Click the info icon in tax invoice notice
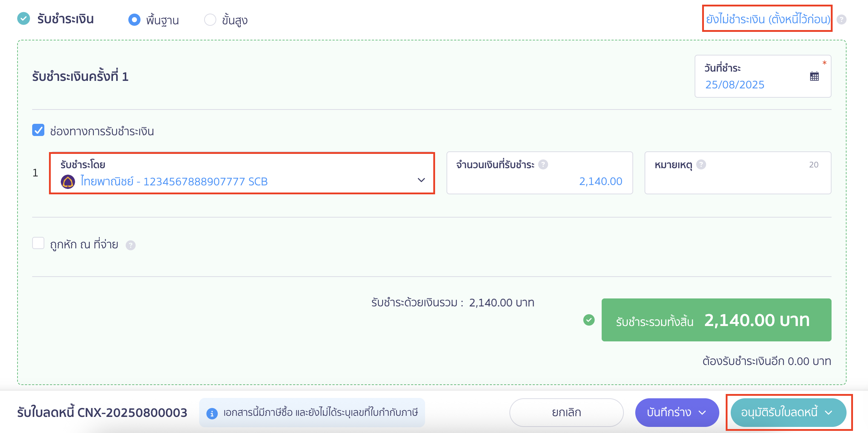This screenshot has width=868, height=433. point(212,413)
